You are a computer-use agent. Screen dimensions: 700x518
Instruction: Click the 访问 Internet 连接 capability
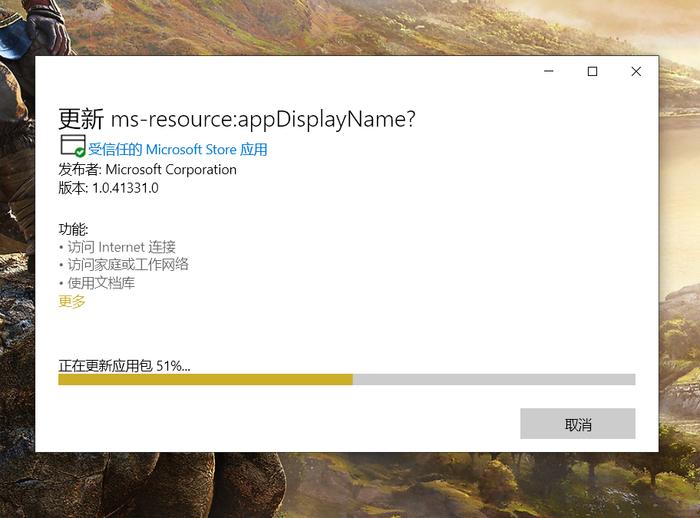(121, 247)
